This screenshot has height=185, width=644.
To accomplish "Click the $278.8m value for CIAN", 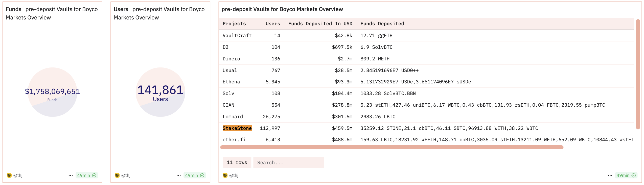I will 342,105.
